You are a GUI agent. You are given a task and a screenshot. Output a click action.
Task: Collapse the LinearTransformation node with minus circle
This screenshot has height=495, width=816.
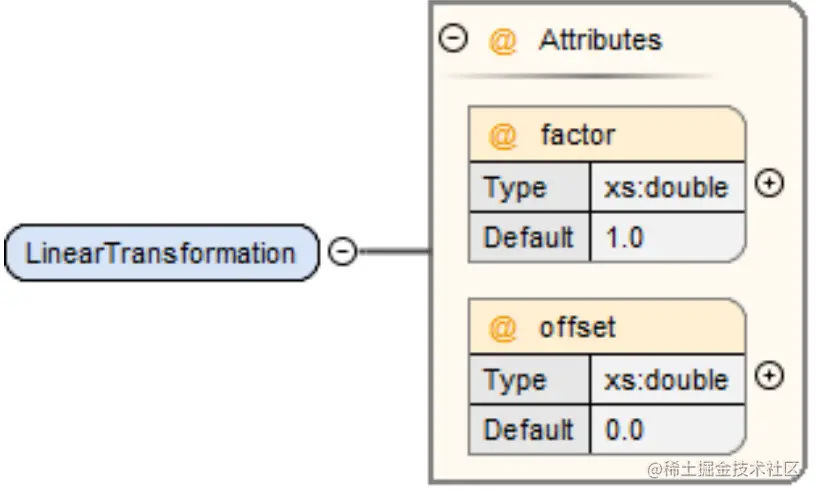point(342,252)
